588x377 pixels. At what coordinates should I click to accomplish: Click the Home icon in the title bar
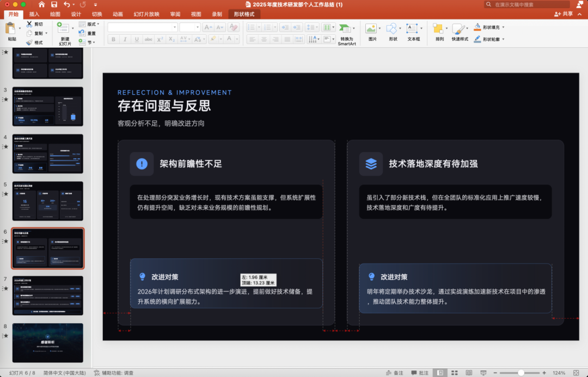click(41, 4)
